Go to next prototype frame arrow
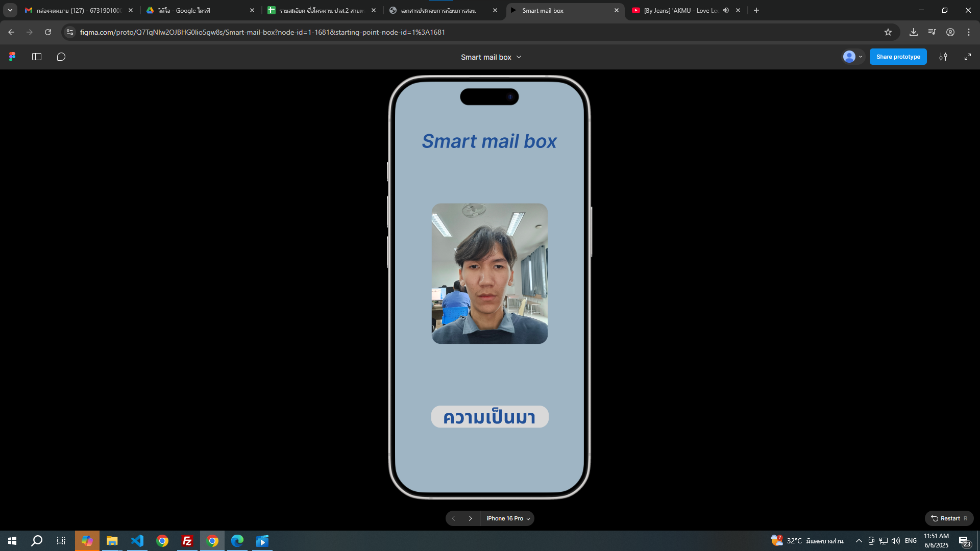Image resolution: width=980 pixels, height=551 pixels. click(x=470, y=518)
